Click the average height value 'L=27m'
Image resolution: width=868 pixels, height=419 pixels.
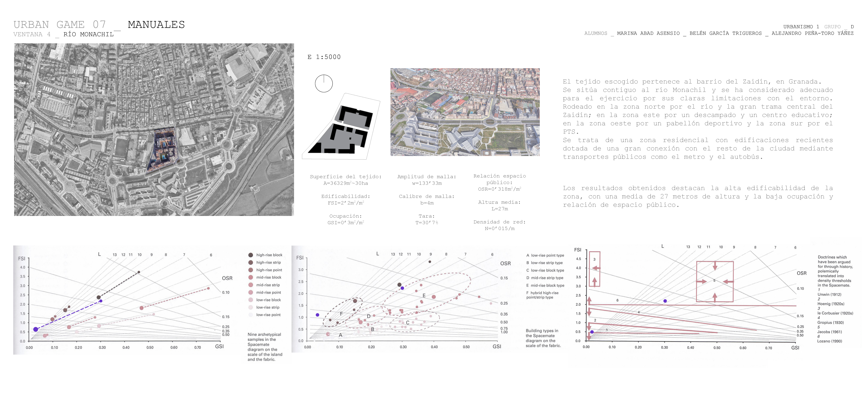tap(499, 209)
